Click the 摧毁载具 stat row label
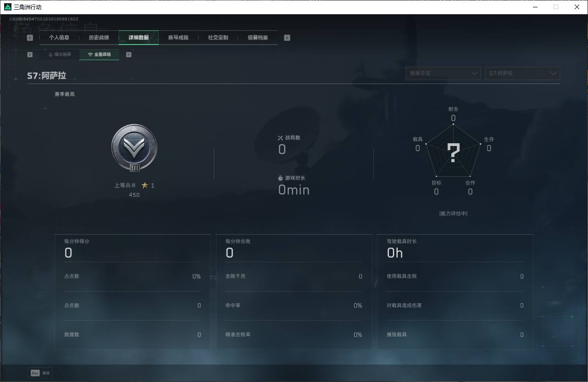 (397, 335)
